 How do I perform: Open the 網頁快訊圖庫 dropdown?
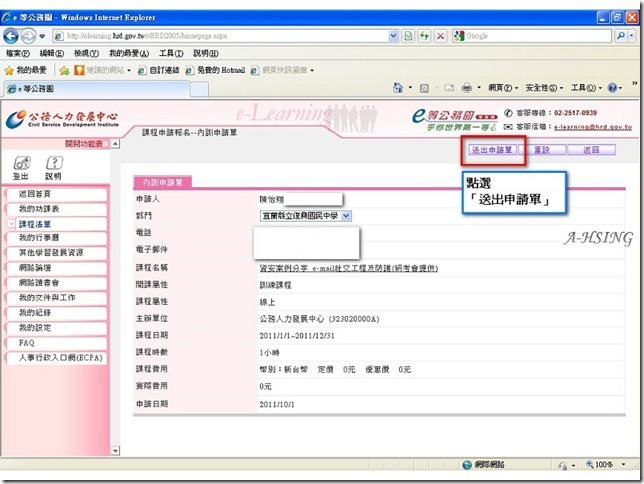click(283, 70)
